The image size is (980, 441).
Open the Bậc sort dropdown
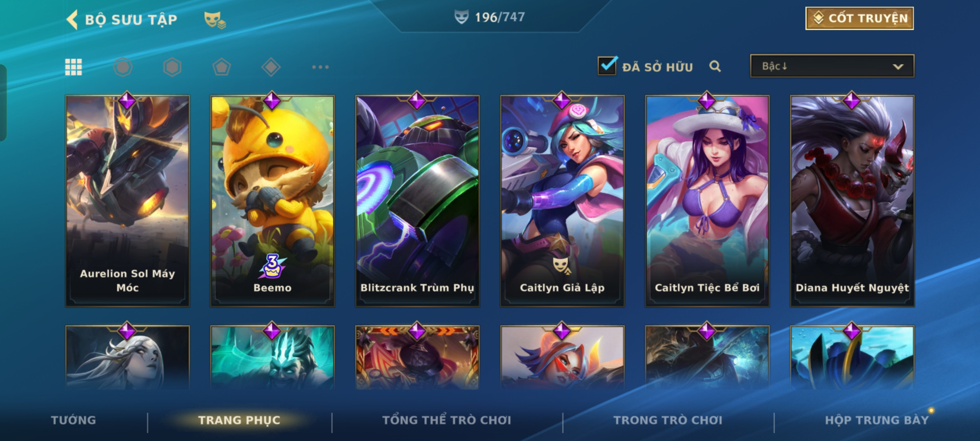(832, 66)
